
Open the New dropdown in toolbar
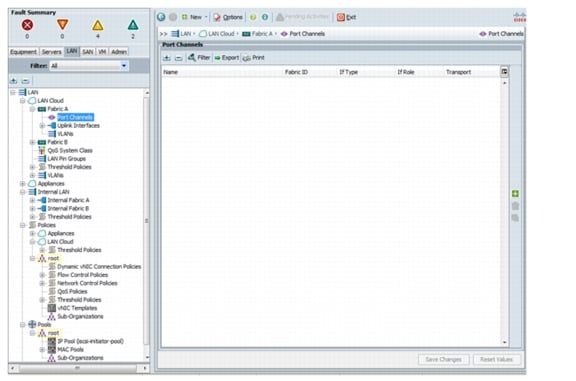pos(194,17)
